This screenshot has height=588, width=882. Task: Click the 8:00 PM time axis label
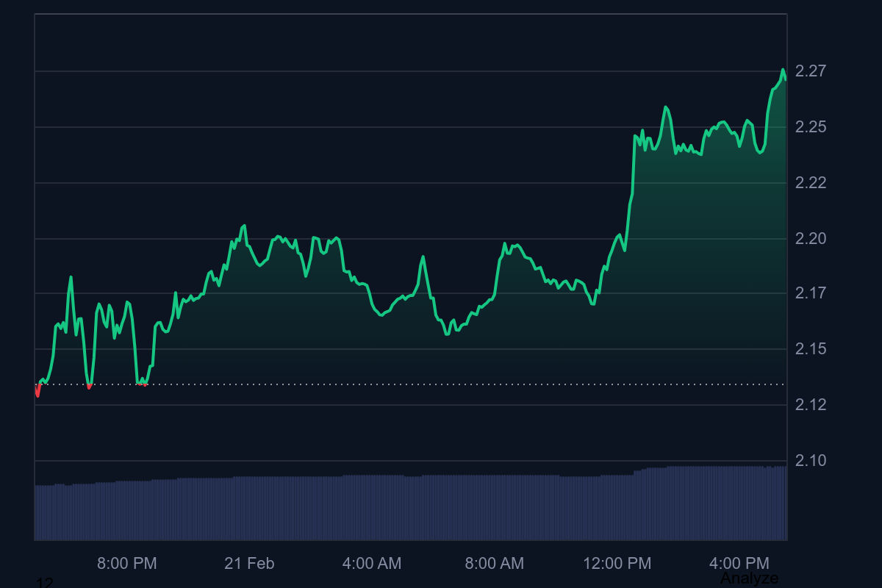(x=129, y=563)
